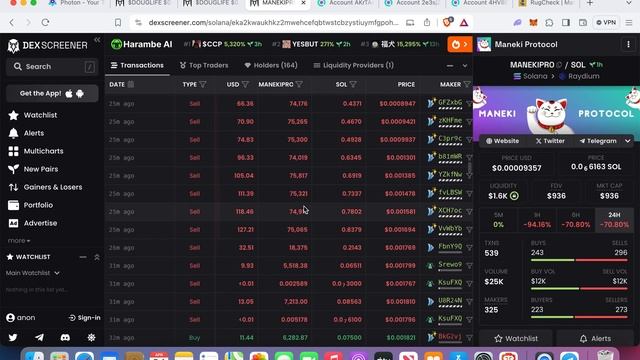Add pair to Watchlist button
The width and height of the screenshot is (640, 360).
pyautogui.click(x=516, y=338)
